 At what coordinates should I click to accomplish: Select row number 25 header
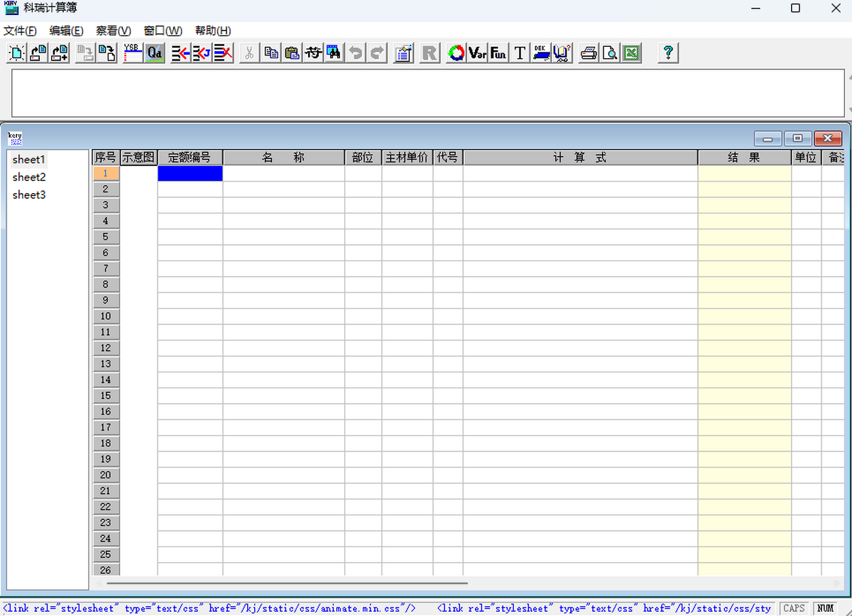(x=106, y=555)
